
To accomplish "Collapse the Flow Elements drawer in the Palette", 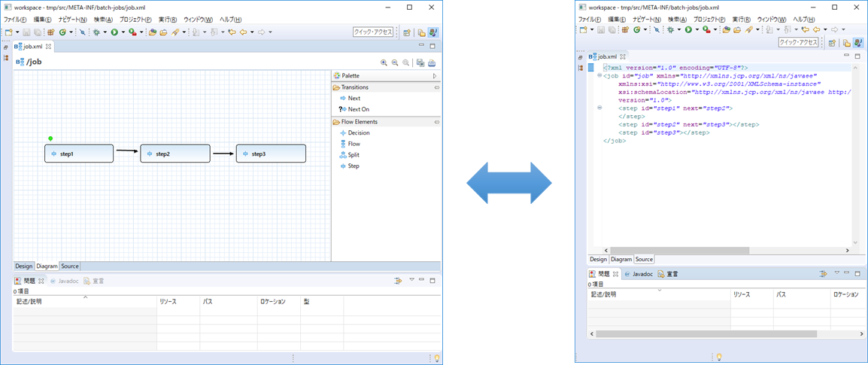I will (436, 121).
